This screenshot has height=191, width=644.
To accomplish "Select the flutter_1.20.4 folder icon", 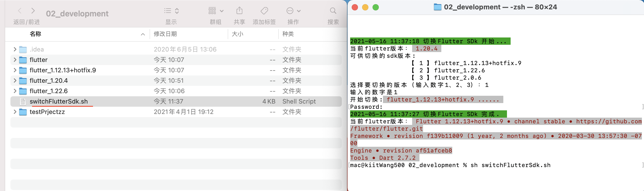I will (x=23, y=81).
